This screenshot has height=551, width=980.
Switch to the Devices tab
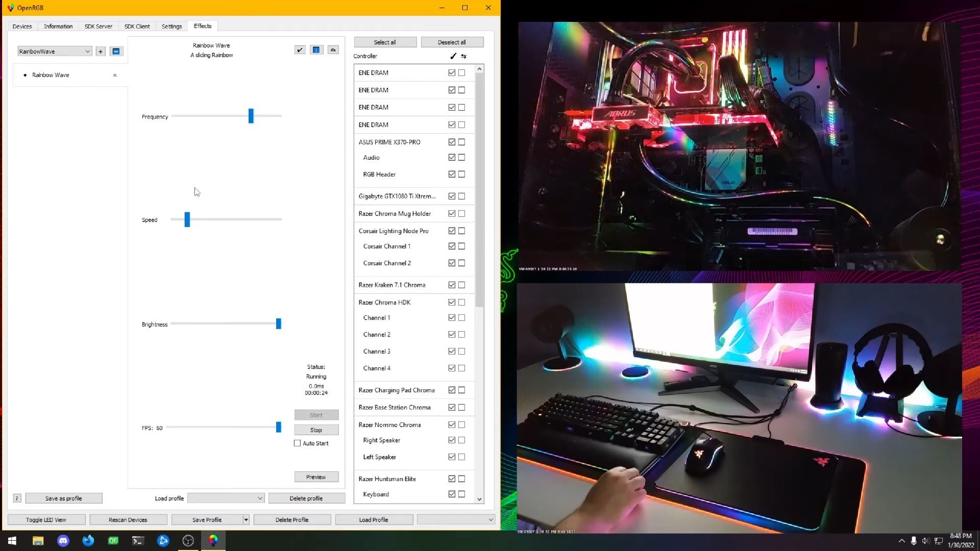click(x=22, y=27)
